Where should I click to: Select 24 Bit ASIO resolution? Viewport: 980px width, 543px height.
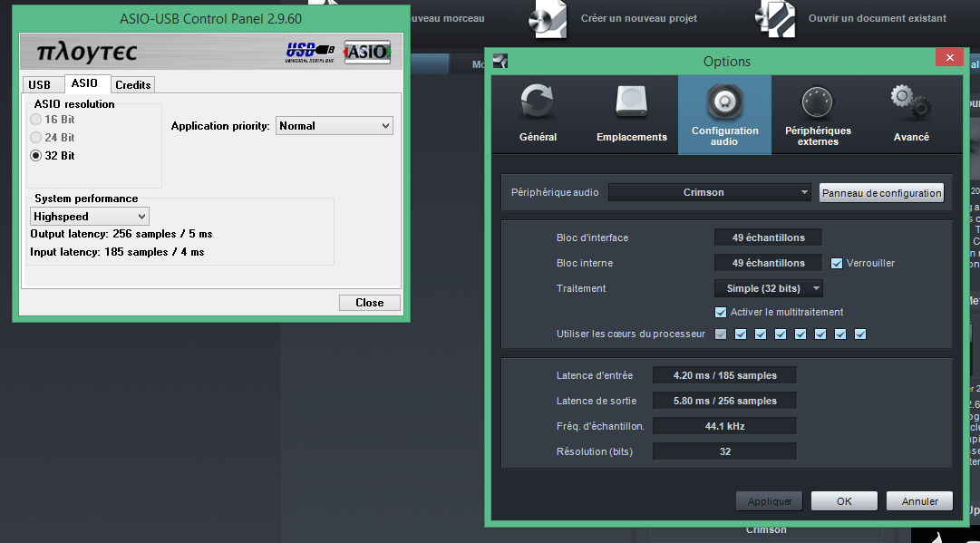click(x=36, y=138)
